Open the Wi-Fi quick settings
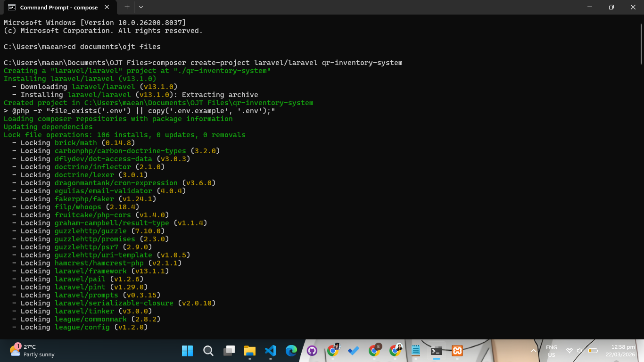 (x=570, y=351)
